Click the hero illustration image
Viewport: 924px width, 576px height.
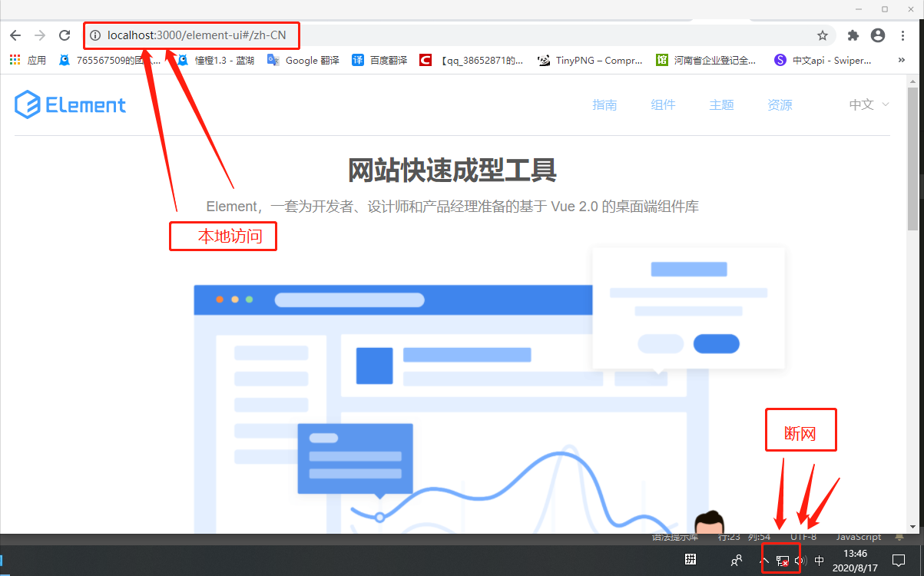click(x=489, y=390)
